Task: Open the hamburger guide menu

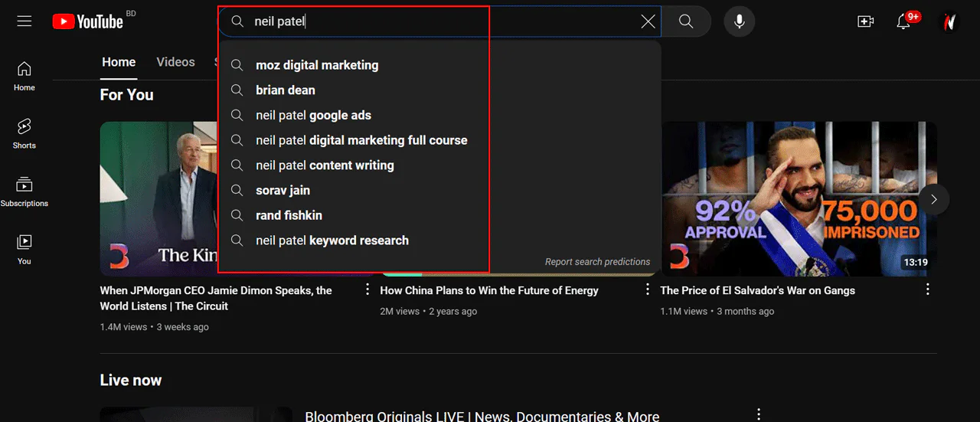Action: [24, 21]
